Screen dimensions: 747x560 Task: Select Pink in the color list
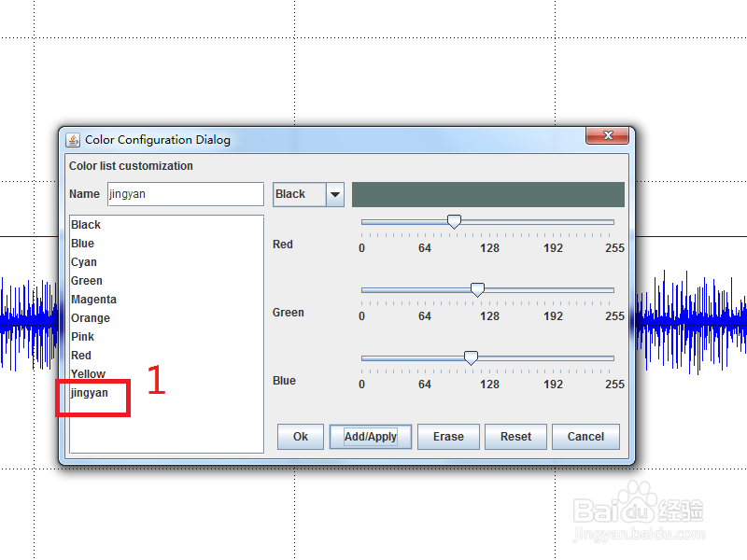pos(166,336)
